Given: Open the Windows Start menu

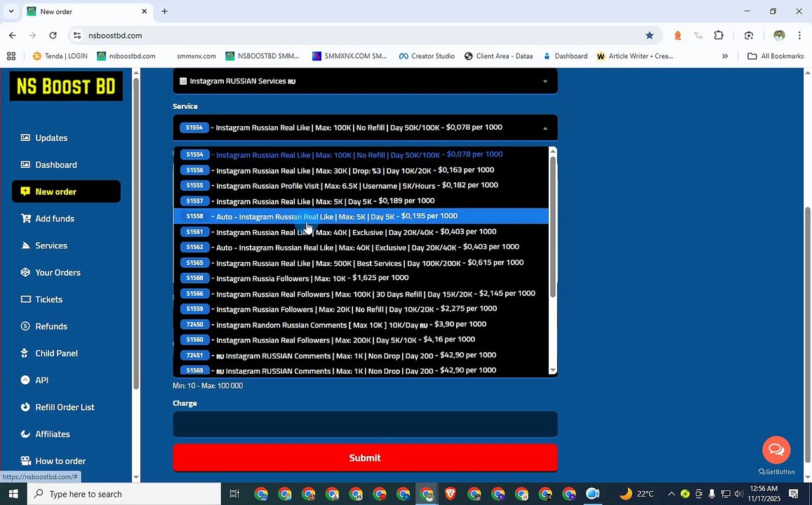Looking at the screenshot, I should pyautogui.click(x=13, y=494).
